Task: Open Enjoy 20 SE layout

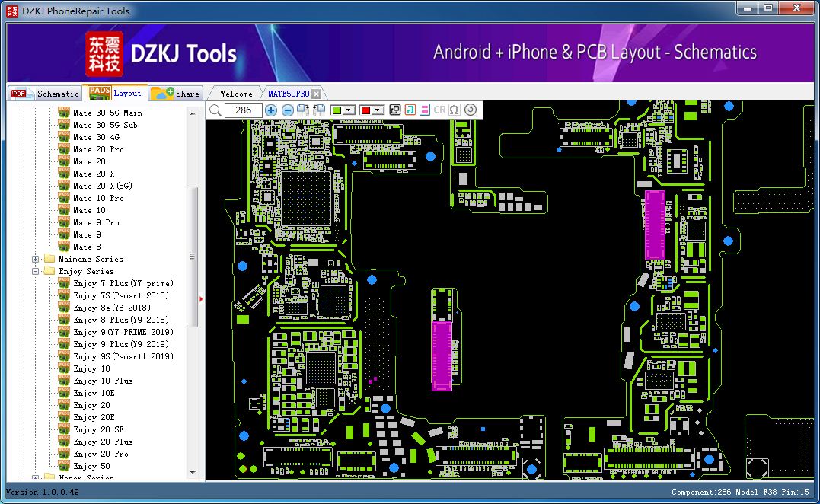Action: click(x=98, y=429)
